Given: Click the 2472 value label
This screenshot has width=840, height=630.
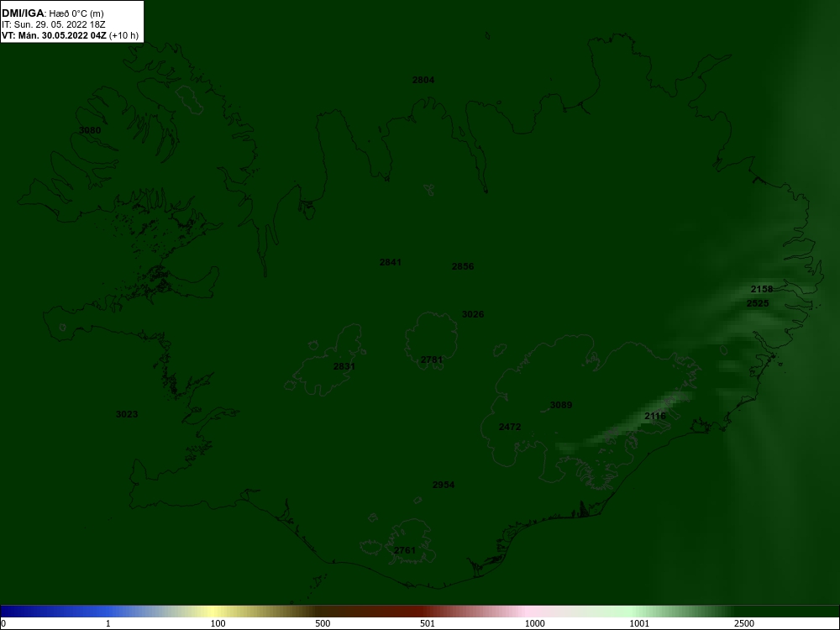Looking at the screenshot, I should point(510,427).
